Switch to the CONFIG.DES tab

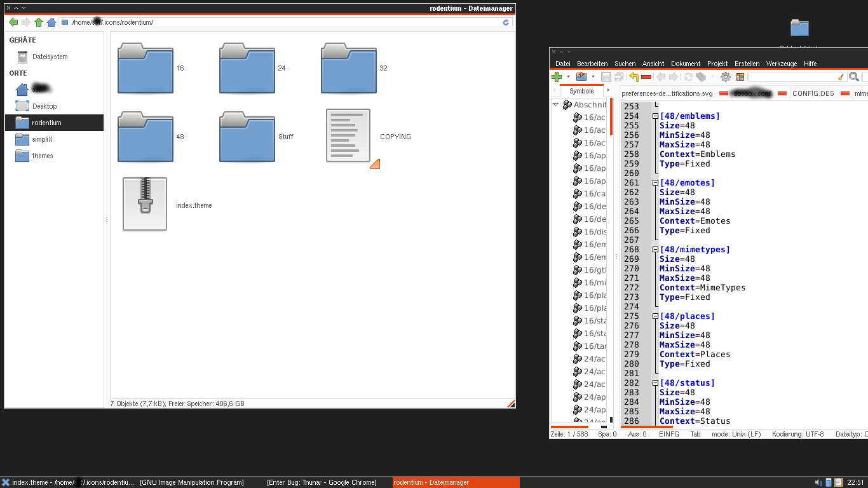point(813,93)
